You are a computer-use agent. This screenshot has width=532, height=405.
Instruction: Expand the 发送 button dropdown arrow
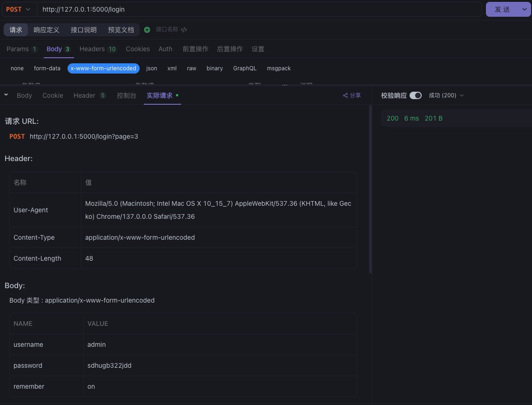coord(524,9)
